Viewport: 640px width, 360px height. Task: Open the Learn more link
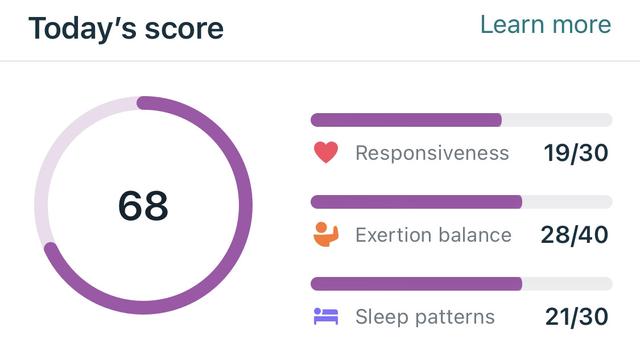545,24
